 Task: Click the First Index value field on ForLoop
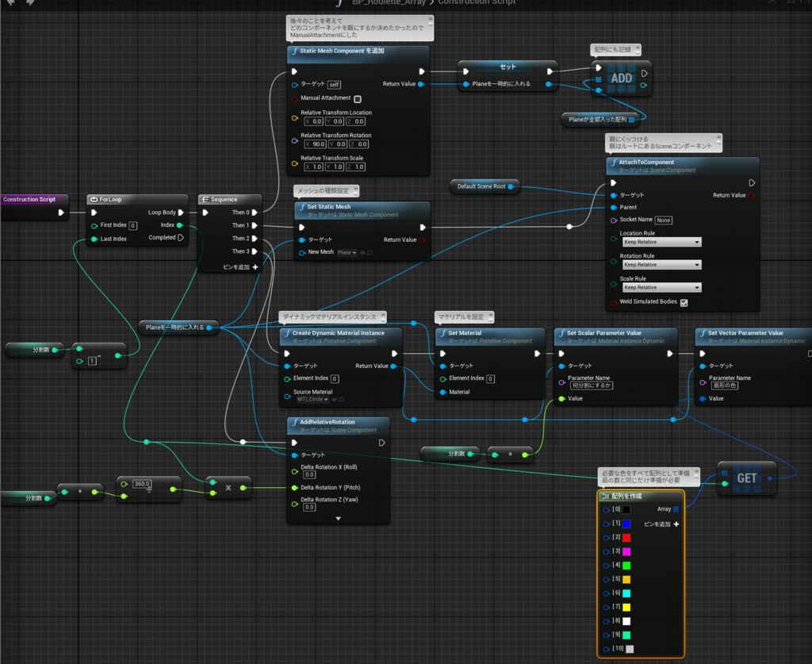coord(133,226)
